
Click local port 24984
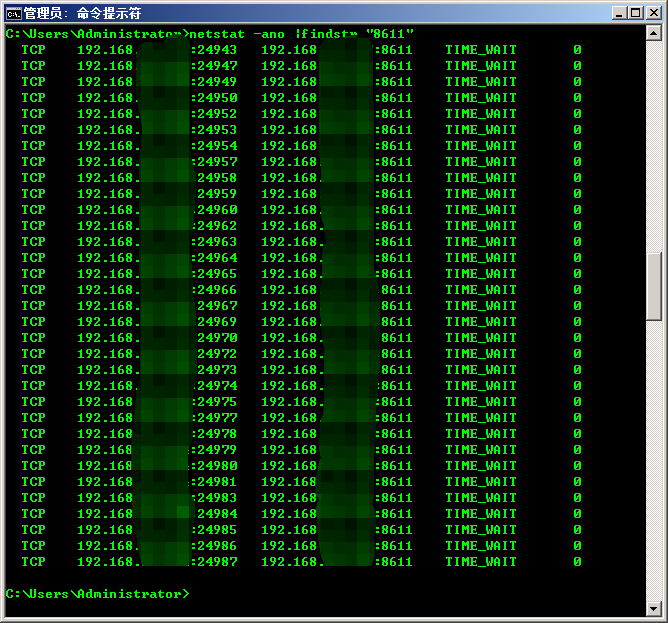pyautogui.click(x=217, y=513)
